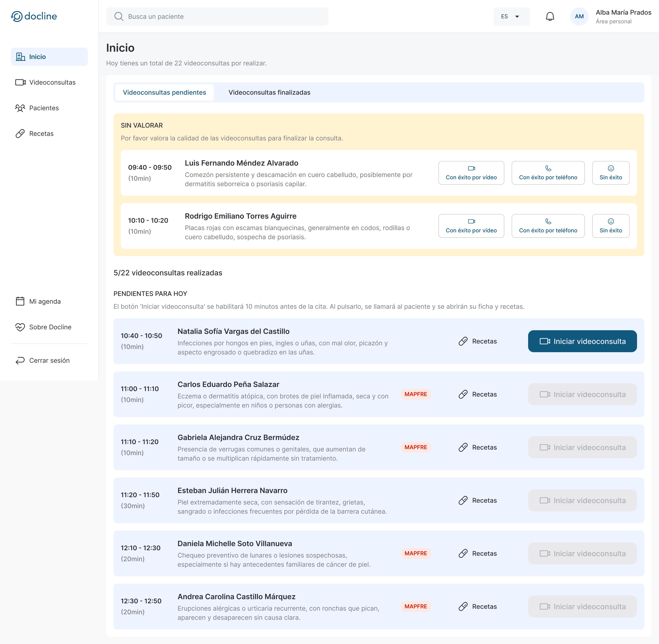Open Recetas for Daniela Michelle Soto Villanueva
The image size is (659, 644).
pos(478,553)
